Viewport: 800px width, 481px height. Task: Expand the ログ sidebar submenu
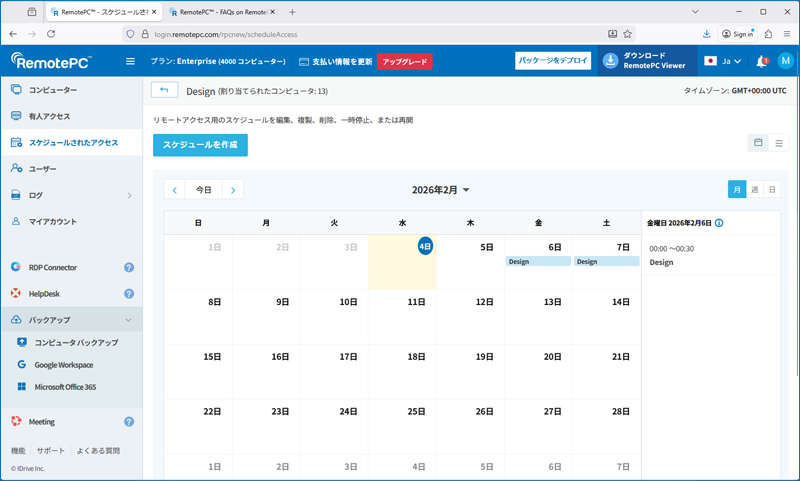[x=129, y=195]
